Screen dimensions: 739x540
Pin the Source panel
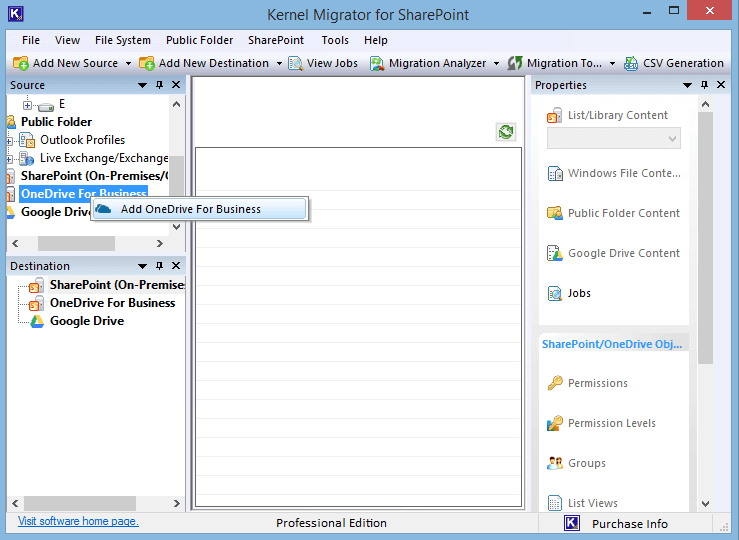click(159, 85)
